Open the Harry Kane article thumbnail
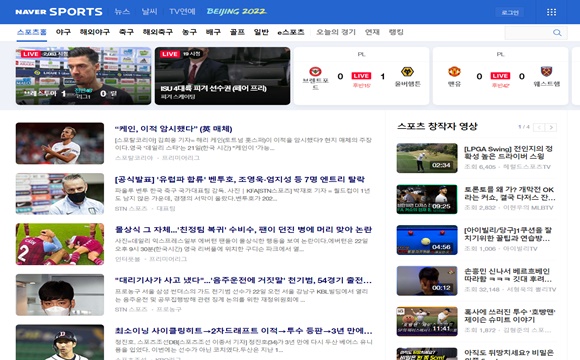The image size is (580, 360). point(60,143)
